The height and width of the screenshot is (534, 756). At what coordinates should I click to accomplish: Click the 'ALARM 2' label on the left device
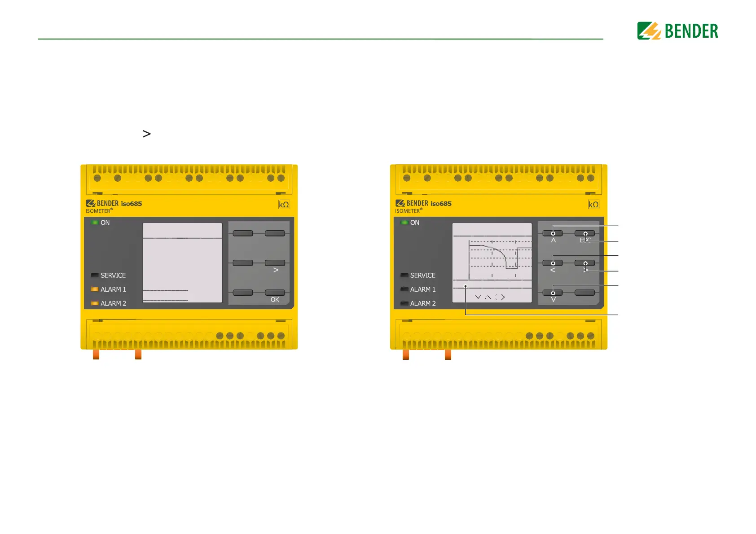click(x=113, y=303)
